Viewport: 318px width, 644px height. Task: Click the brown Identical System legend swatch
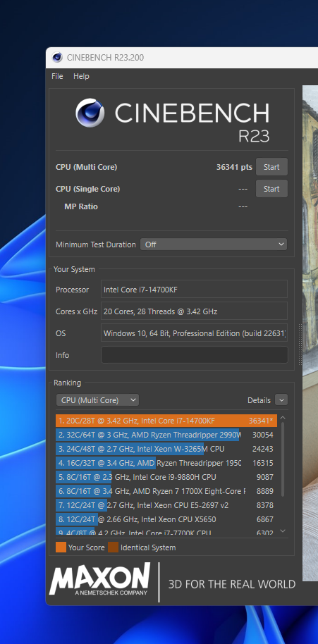click(x=113, y=547)
